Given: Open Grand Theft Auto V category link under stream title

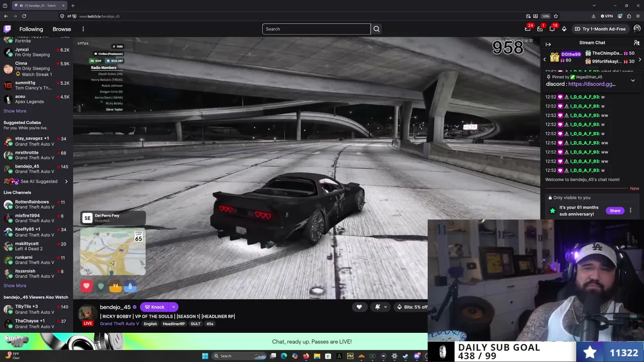Looking at the screenshot, I should (119, 324).
